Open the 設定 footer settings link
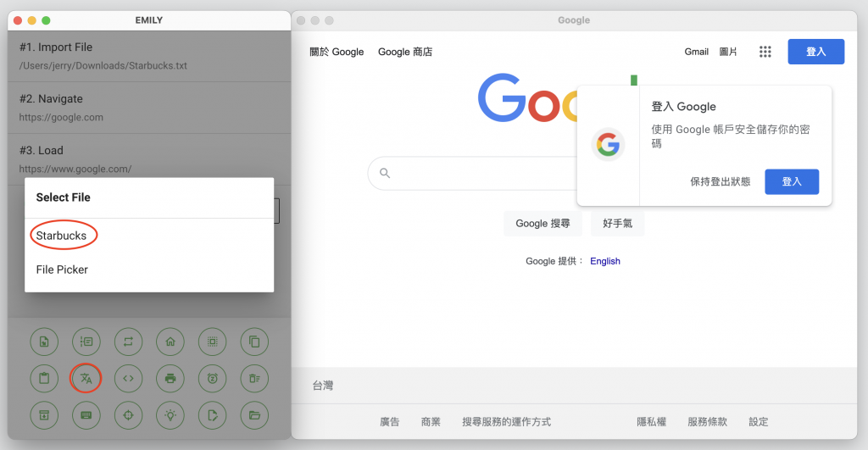This screenshot has height=450, width=868. coord(759,422)
